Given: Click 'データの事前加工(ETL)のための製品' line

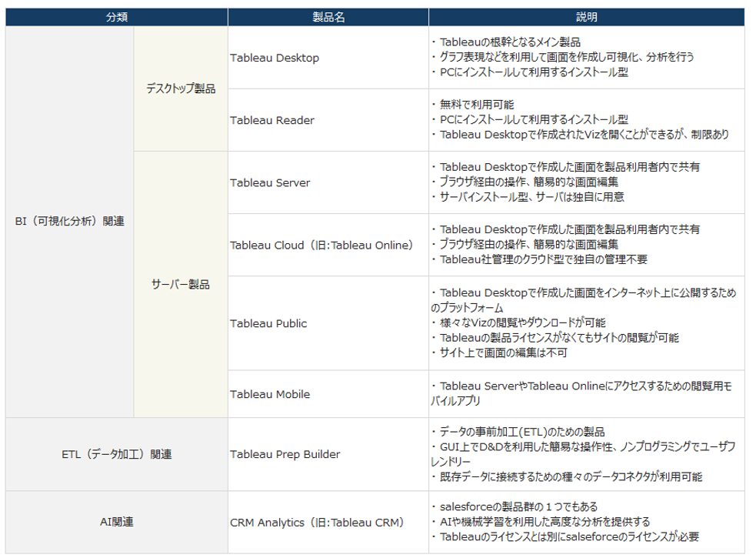Looking at the screenshot, I should tap(518, 432).
